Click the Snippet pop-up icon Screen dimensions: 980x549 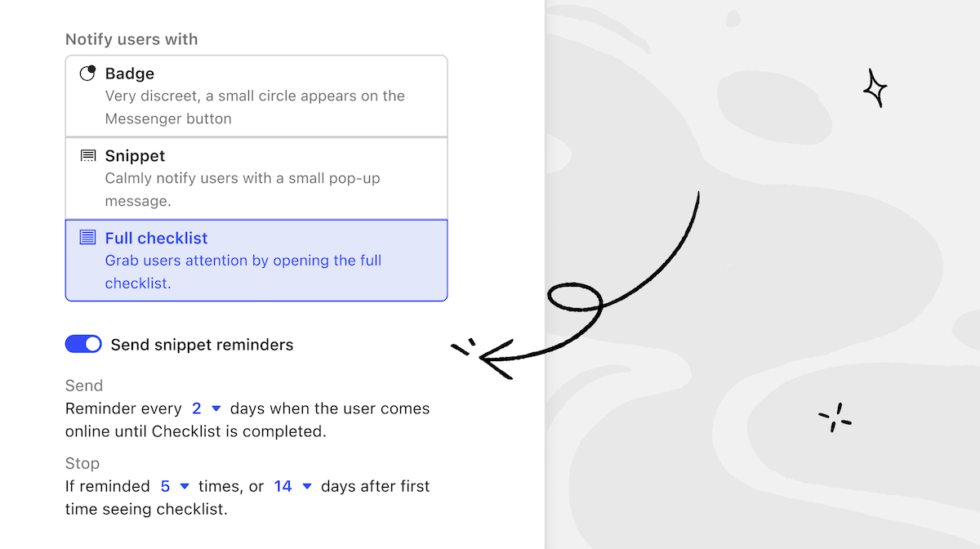coord(87,155)
